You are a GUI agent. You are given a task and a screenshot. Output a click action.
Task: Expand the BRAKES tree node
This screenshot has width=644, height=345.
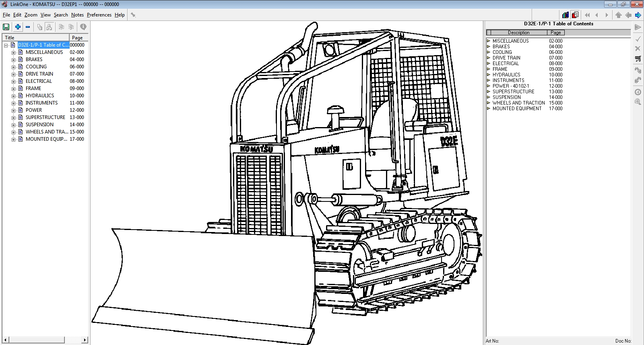13,60
